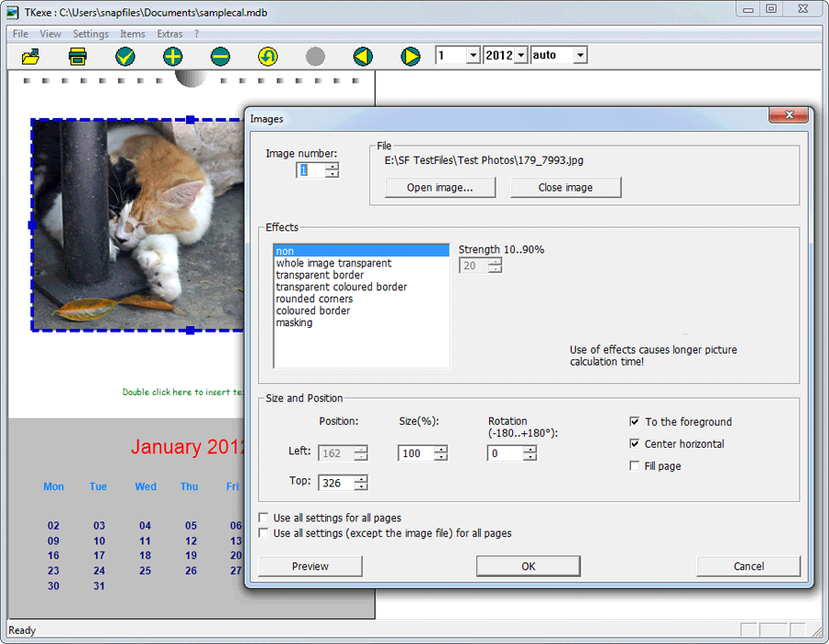
Task: Click the open folder toolbar icon
Action: [x=31, y=56]
